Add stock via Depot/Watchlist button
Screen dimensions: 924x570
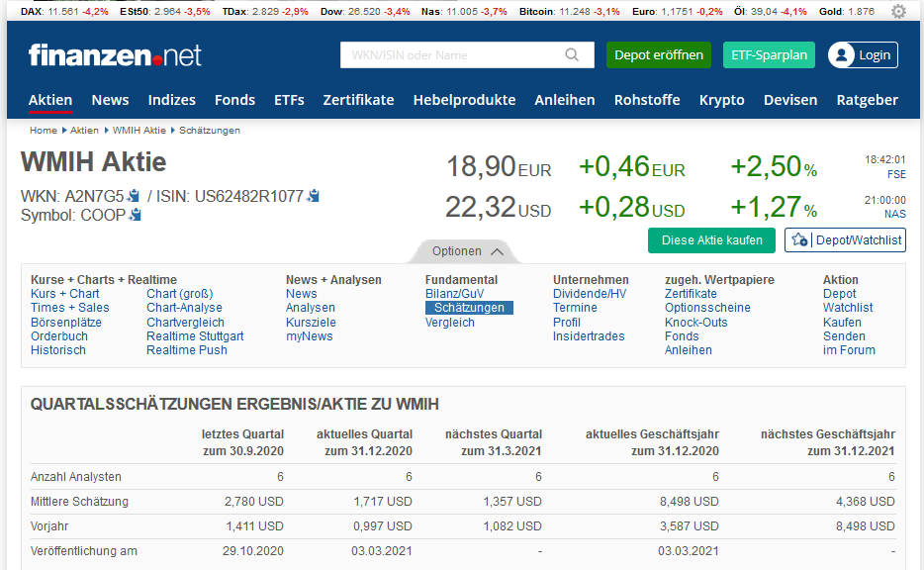click(845, 240)
